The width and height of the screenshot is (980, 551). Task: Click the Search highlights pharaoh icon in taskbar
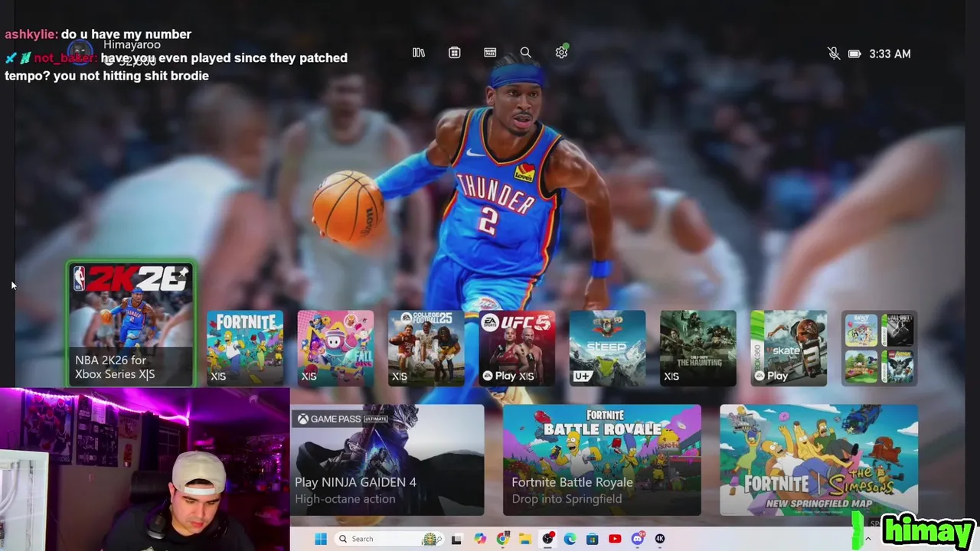(x=433, y=539)
